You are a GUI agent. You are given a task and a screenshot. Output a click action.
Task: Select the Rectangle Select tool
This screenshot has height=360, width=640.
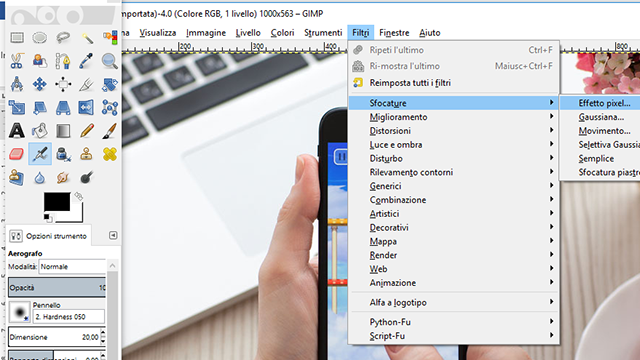pyautogui.click(x=17, y=38)
